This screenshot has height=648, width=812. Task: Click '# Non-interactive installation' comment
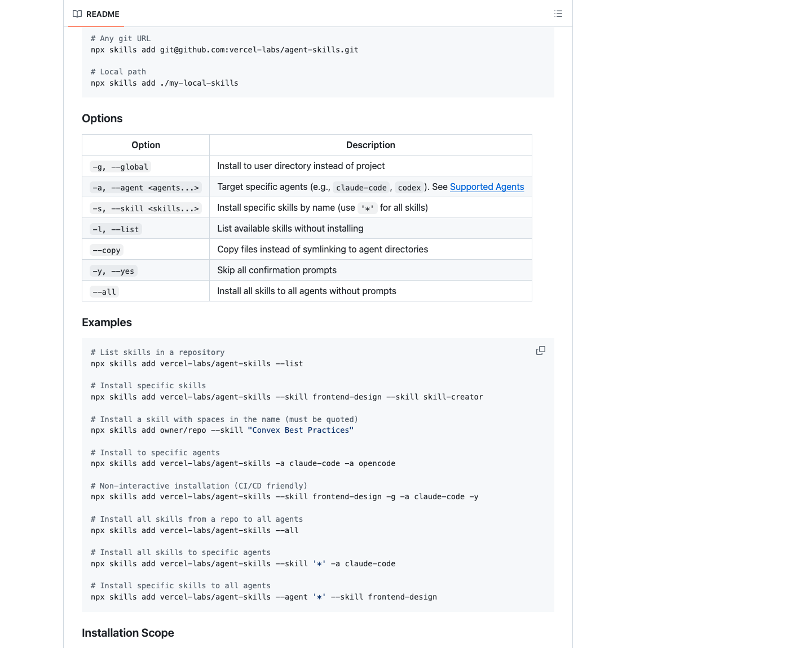199,486
